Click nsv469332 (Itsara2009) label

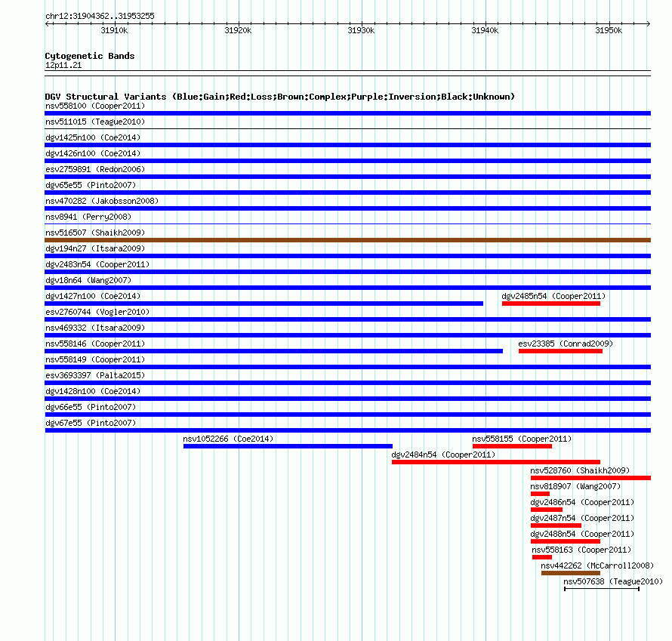95,328
